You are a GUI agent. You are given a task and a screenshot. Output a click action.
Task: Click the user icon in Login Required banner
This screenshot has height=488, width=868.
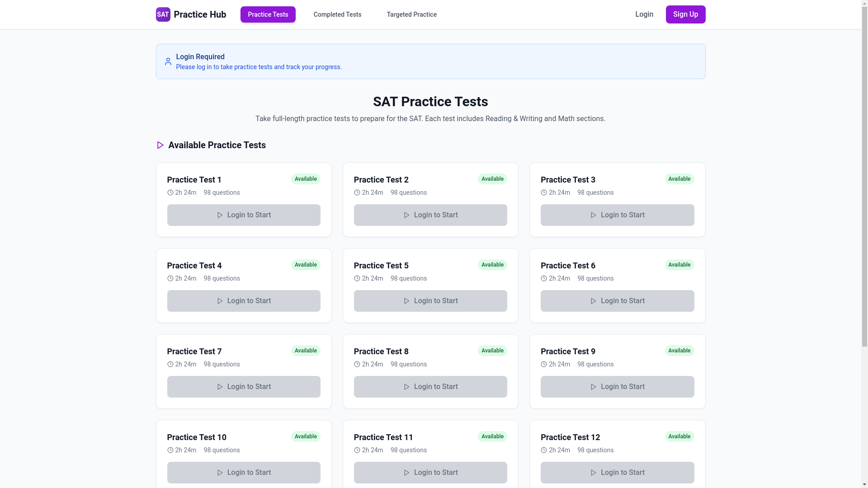168,61
